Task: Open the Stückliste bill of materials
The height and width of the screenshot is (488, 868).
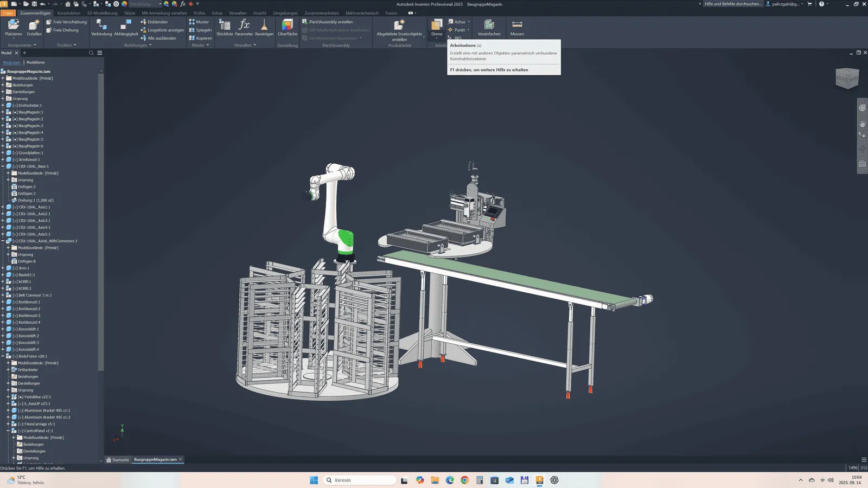Action: (x=225, y=27)
